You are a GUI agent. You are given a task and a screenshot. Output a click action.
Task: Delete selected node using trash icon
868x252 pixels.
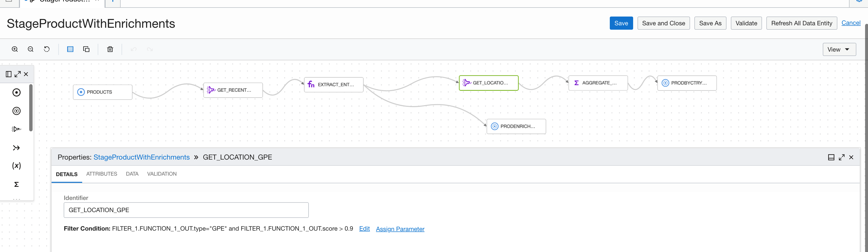(x=110, y=49)
